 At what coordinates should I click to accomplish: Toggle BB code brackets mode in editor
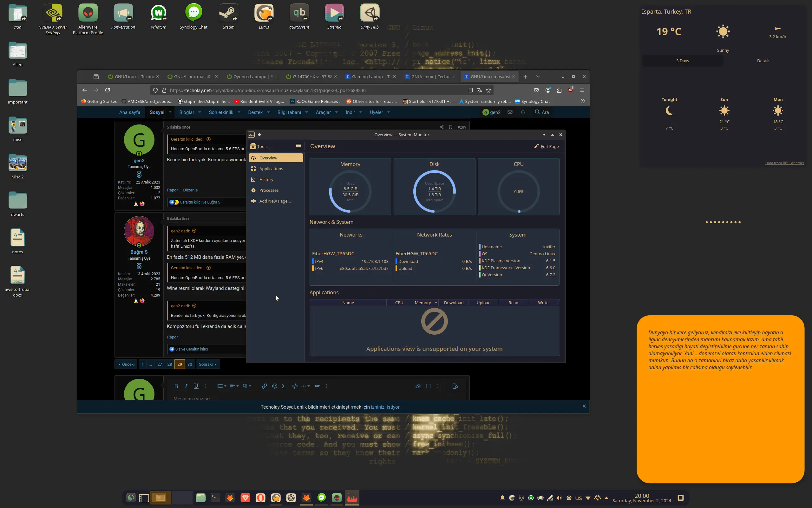coord(428,386)
